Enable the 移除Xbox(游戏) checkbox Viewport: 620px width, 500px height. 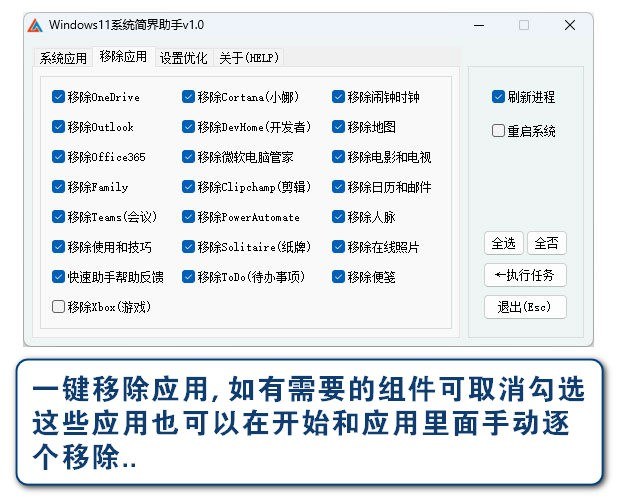(58, 307)
